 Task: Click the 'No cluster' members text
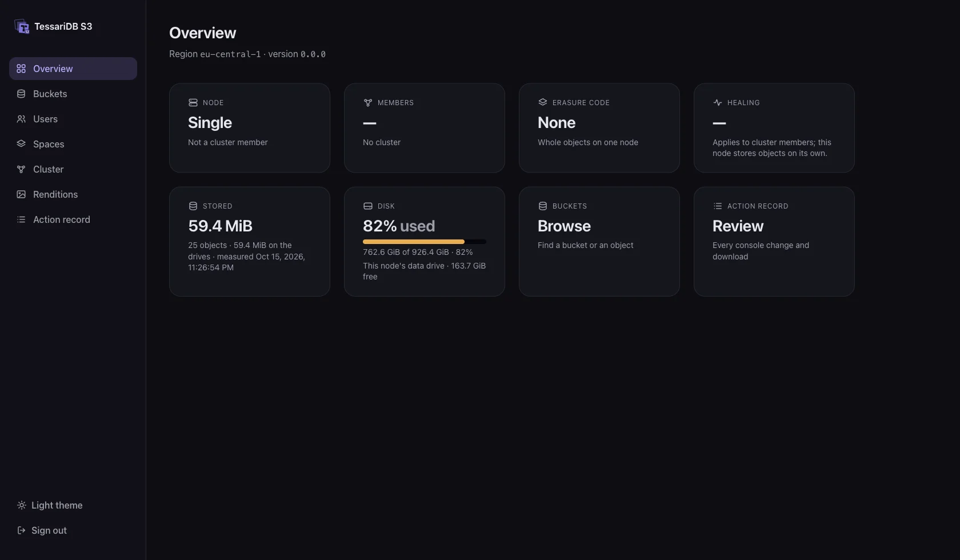point(382,142)
